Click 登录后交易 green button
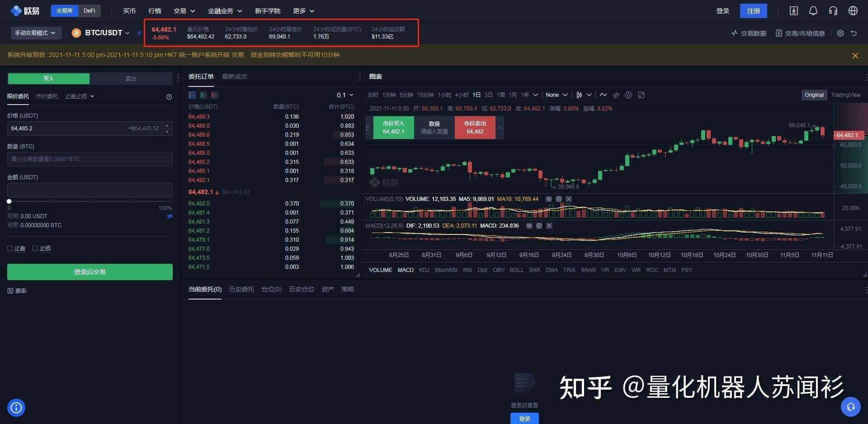The height and width of the screenshot is (424, 868). (x=90, y=272)
